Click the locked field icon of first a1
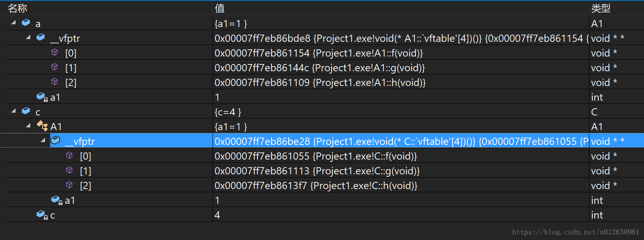Image resolution: width=644 pixels, height=240 pixels. click(42, 97)
